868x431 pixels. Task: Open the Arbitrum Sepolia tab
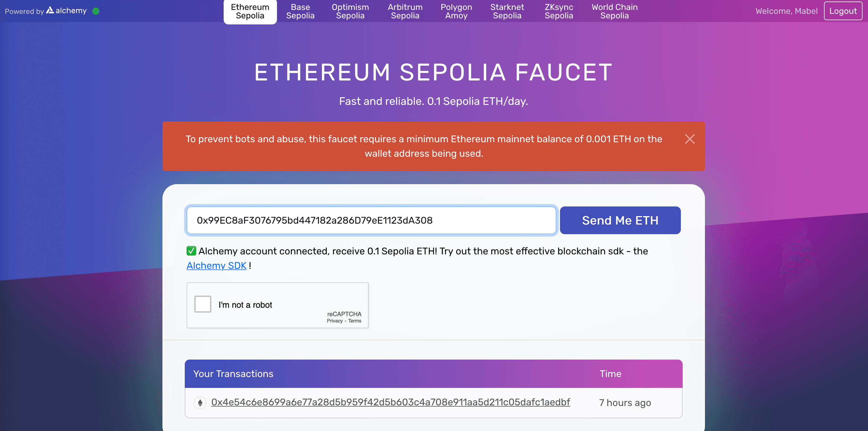[x=405, y=11]
